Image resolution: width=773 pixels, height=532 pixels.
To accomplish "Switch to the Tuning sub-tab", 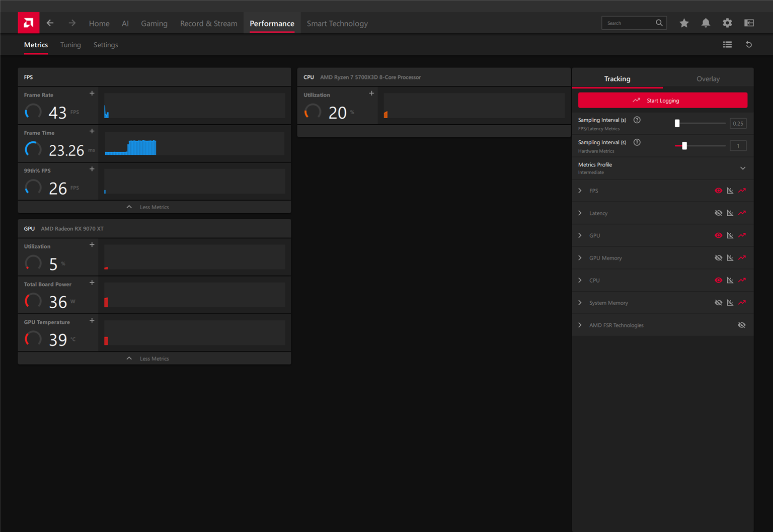I will click(70, 45).
